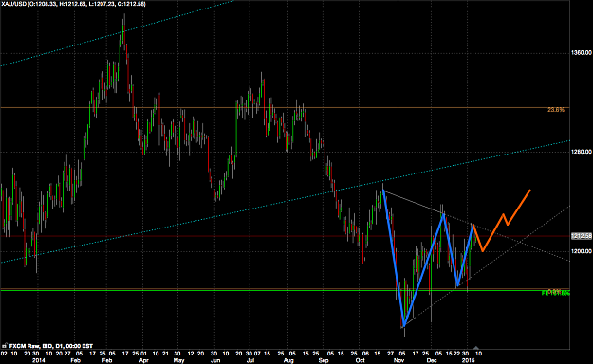Click the 1200.00 price axis label

(x=582, y=251)
